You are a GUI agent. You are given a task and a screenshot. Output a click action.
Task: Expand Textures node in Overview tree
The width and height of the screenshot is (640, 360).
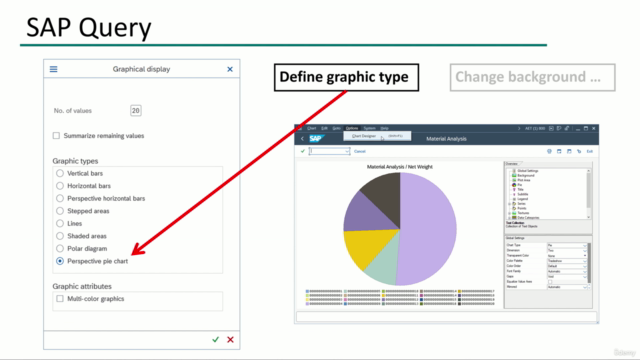(x=509, y=213)
